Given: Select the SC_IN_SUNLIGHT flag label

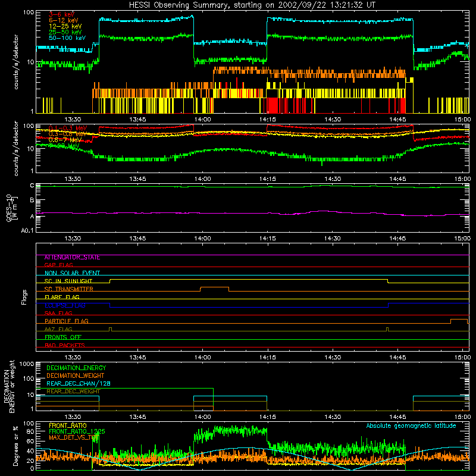Looking at the screenshot, I should (x=68, y=281).
